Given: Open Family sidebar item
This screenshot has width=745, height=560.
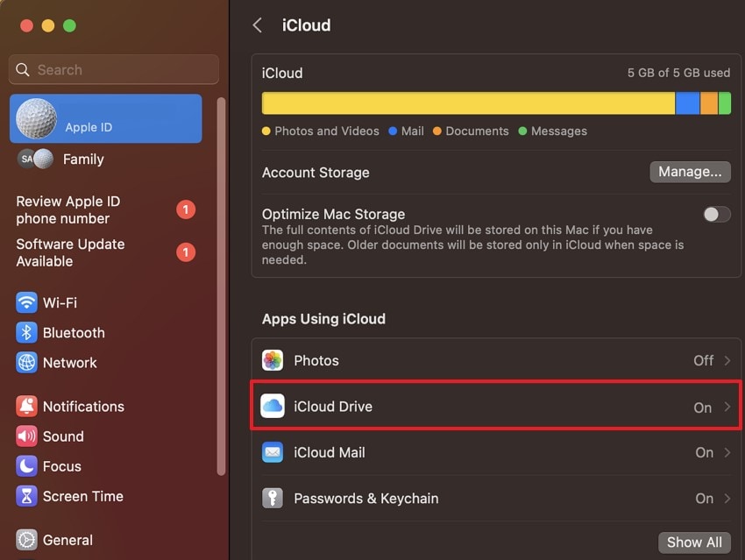Looking at the screenshot, I should click(x=105, y=159).
